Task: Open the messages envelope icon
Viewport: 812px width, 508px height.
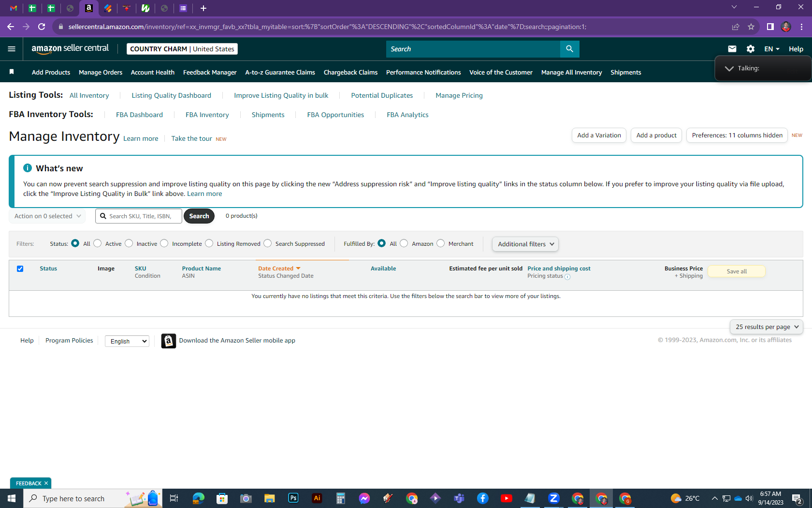Action: point(732,49)
